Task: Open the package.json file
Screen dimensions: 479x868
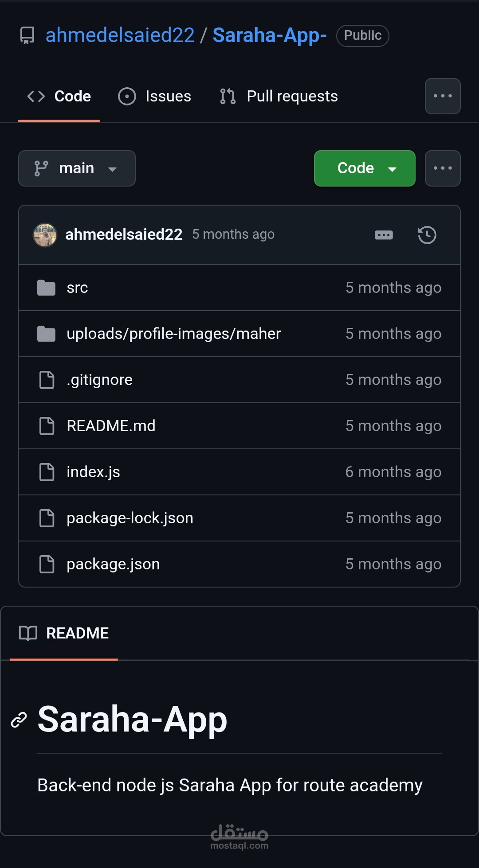Action: coord(113,564)
